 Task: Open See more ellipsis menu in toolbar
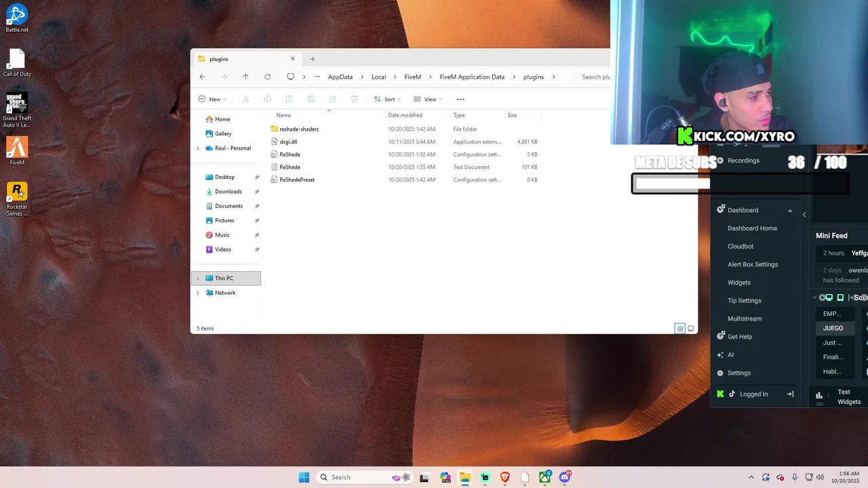pos(460,99)
